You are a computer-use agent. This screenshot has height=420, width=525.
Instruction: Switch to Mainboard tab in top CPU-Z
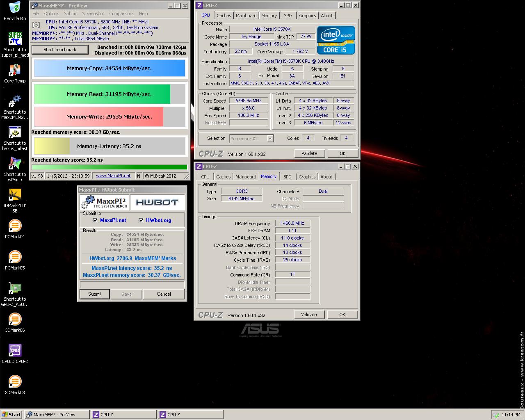[246, 16]
